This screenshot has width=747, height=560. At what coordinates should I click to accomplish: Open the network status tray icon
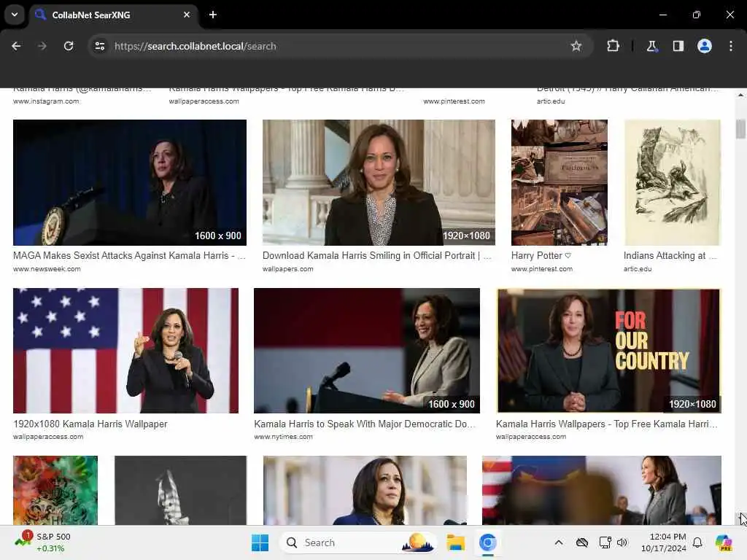605,542
